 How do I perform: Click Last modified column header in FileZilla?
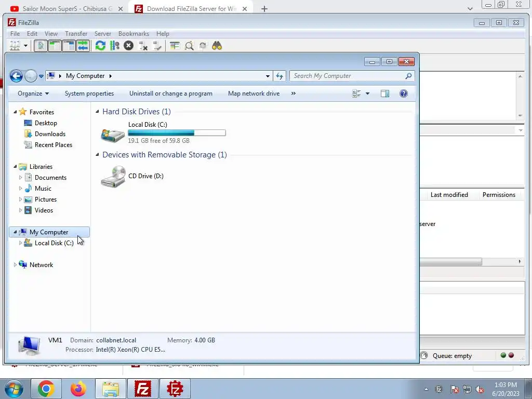click(x=449, y=195)
